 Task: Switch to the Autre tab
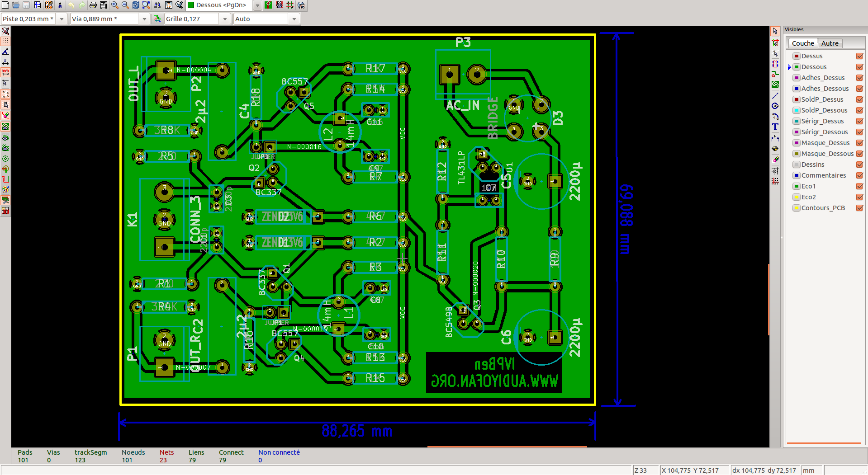(x=830, y=43)
